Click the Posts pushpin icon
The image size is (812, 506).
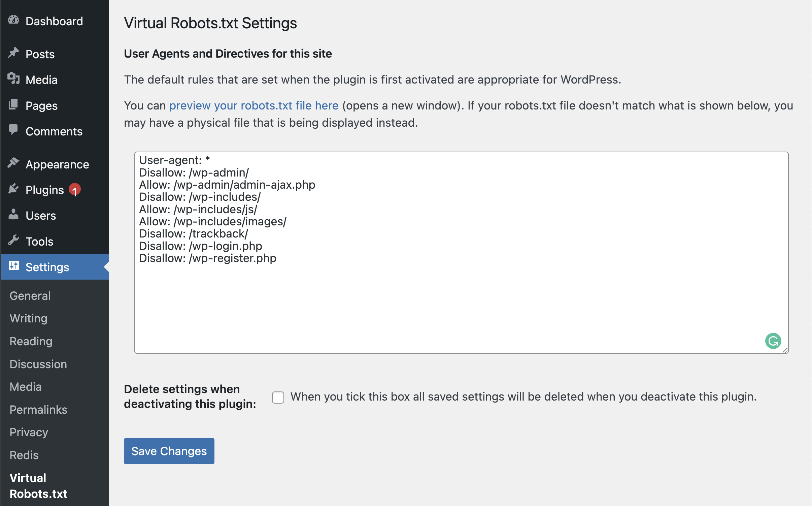(13, 53)
